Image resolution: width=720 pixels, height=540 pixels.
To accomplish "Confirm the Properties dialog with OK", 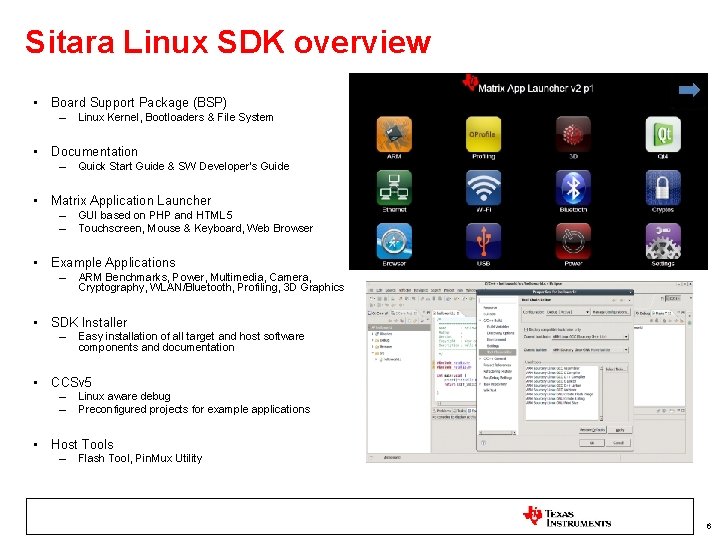I will [592, 443].
